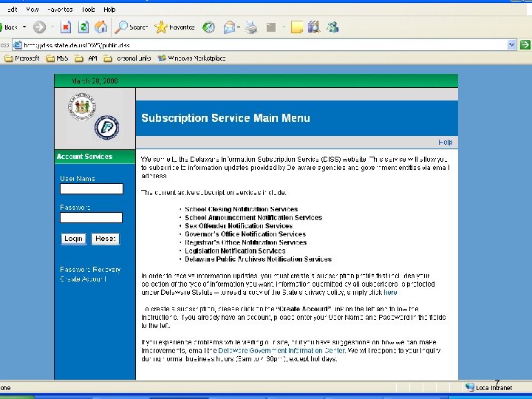Open the Personal Links folder
The width and height of the screenshot is (532, 399).
coord(127,58)
